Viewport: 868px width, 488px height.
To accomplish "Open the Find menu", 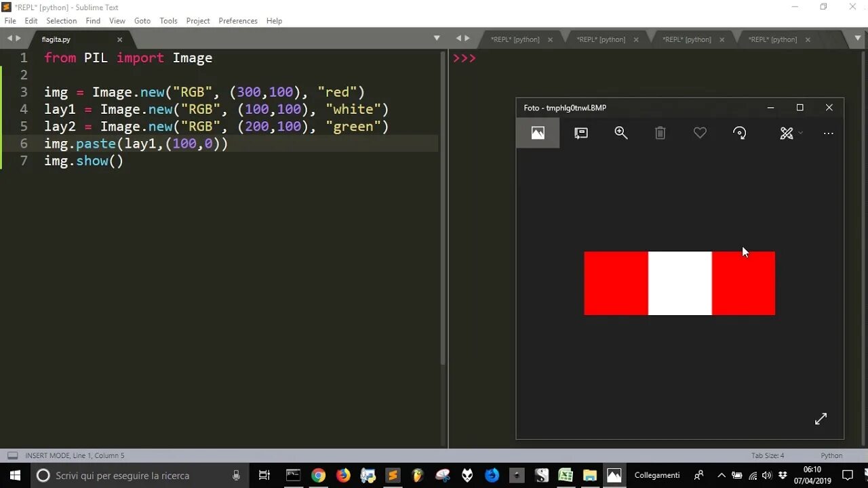I will pos(93,21).
